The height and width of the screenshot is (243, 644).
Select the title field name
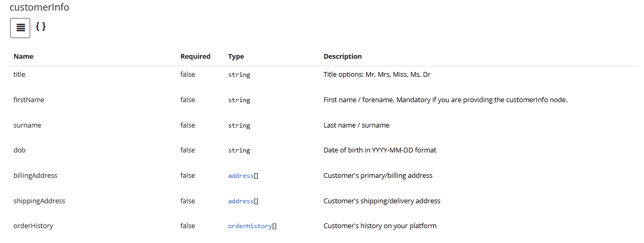tap(19, 75)
